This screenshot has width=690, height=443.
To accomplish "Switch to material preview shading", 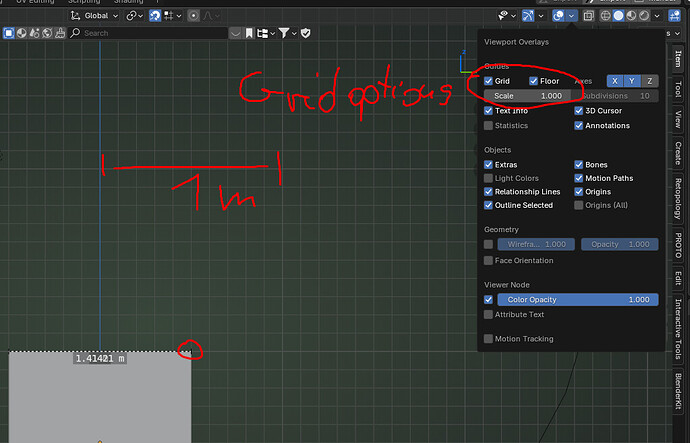I will click(631, 16).
